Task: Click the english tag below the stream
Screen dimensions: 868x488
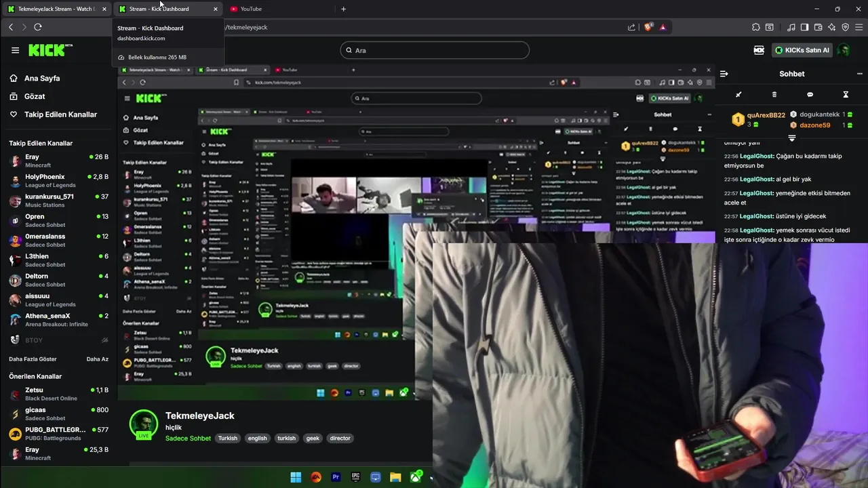Action: click(x=257, y=439)
